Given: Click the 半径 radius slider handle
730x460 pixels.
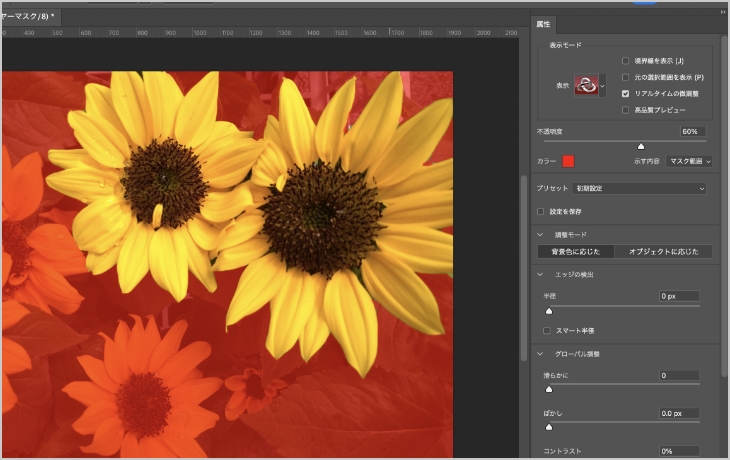Looking at the screenshot, I should [x=549, y=311].
